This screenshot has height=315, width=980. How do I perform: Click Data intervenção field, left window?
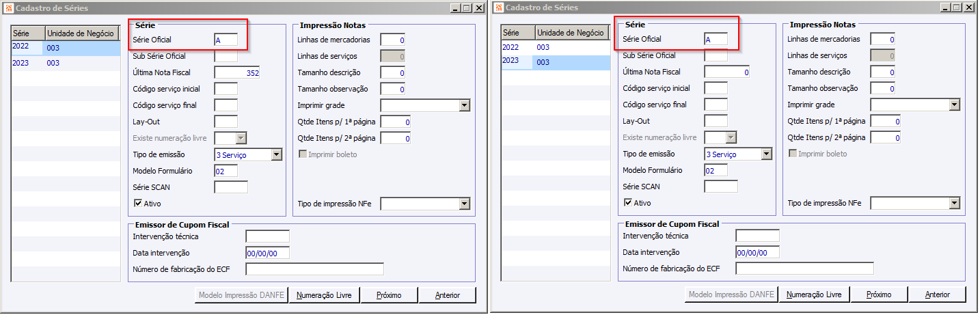[268, 253]
